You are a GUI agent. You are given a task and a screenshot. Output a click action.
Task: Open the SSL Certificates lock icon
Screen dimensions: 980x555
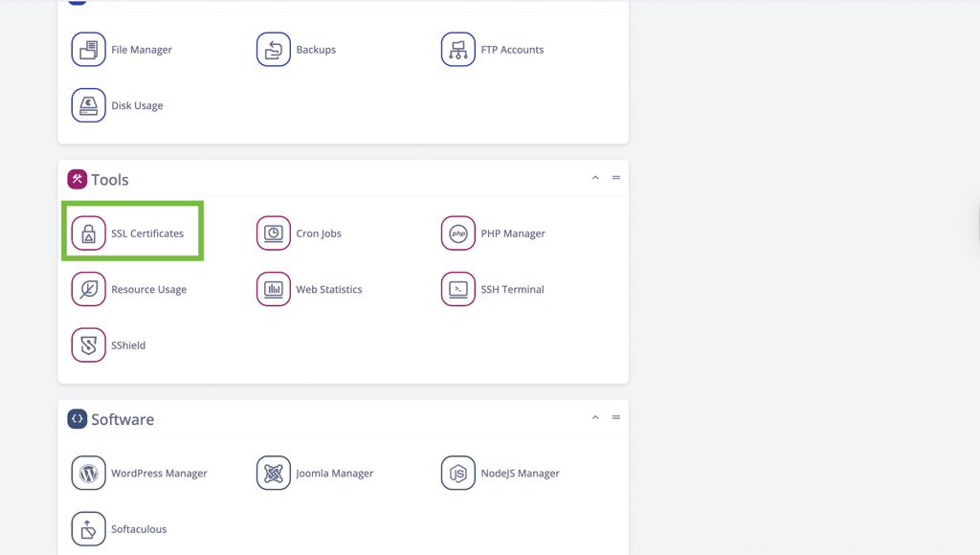pos(88,233)
